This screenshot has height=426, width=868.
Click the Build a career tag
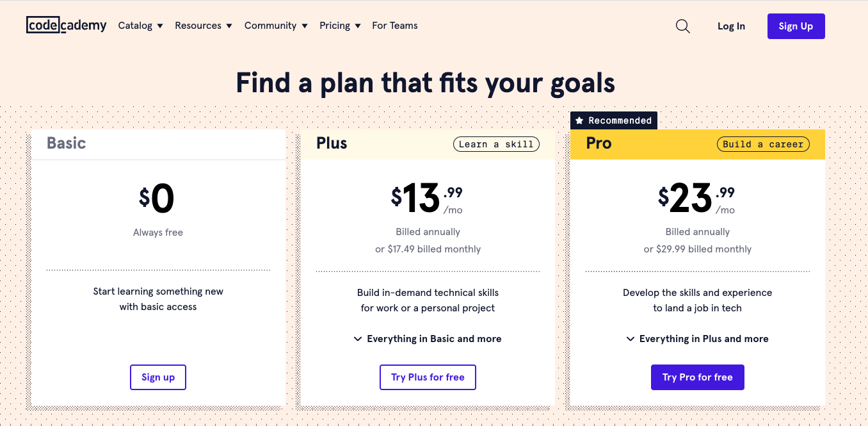click(762, 144)
